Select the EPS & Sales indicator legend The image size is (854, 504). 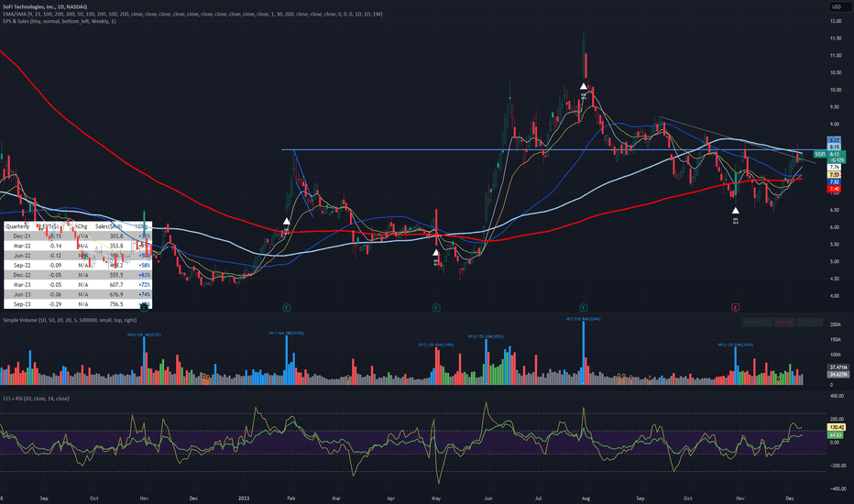pyautogui.click(x=60, y=21)
